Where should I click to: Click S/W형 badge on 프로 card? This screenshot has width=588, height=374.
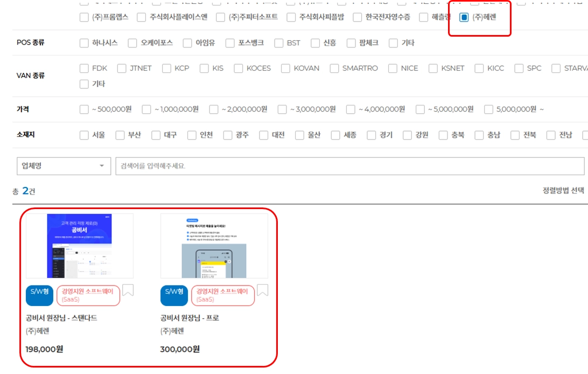pos(174,295)
